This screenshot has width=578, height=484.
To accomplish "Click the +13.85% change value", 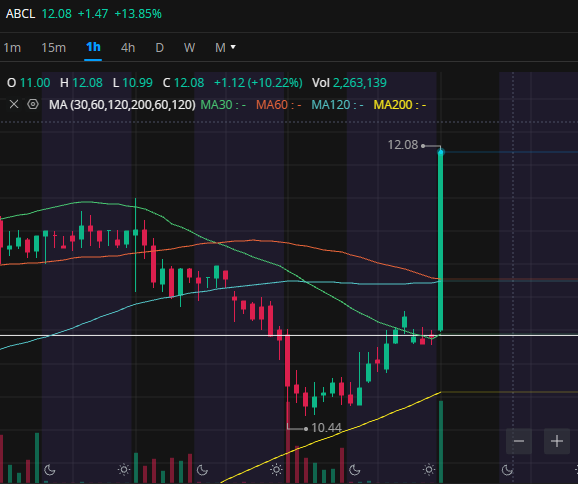I will click(x=138, y=14).
